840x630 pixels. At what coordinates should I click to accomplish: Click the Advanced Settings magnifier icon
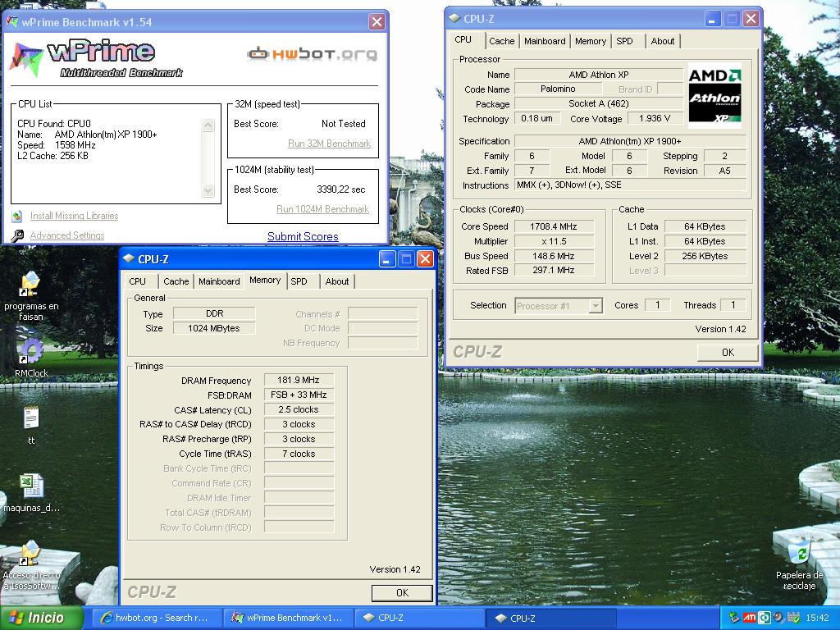17,235
